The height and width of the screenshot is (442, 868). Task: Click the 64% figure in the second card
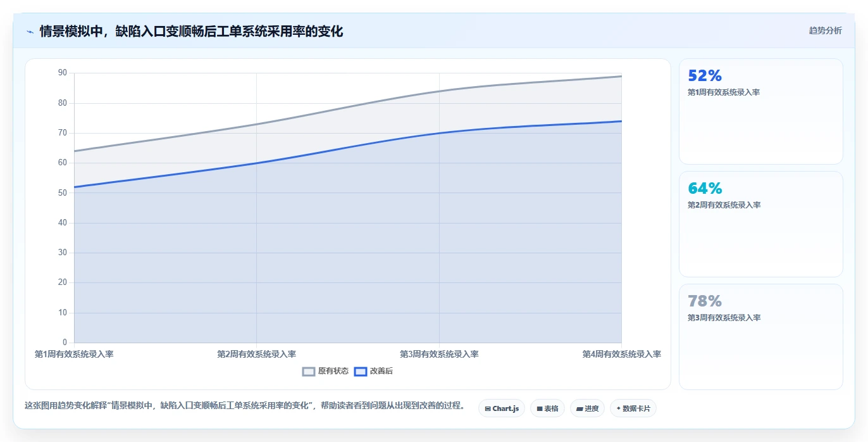[705, 189]
